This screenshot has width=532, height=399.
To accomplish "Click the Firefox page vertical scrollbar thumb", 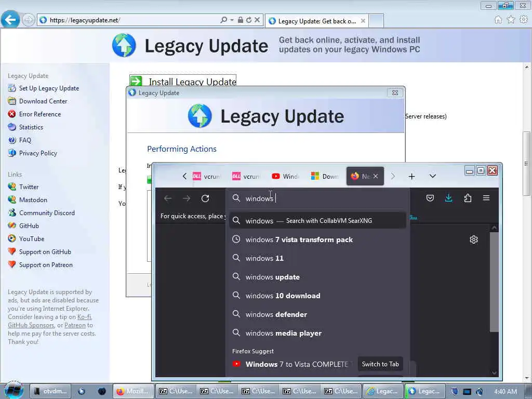I will pyautogui.click(x=494, y=282).
